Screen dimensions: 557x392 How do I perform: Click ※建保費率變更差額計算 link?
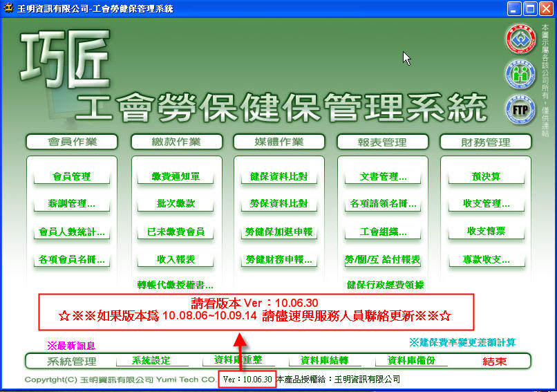(462, 343)
